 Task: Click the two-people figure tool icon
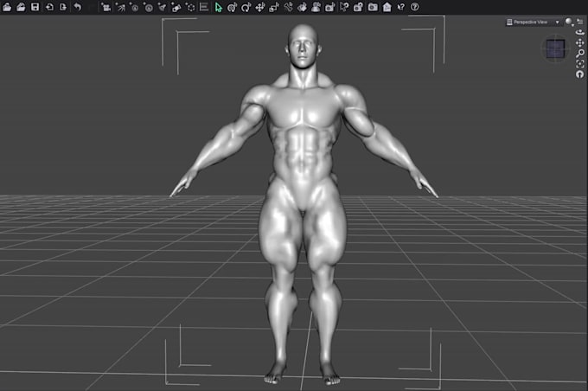coord(316,7)
